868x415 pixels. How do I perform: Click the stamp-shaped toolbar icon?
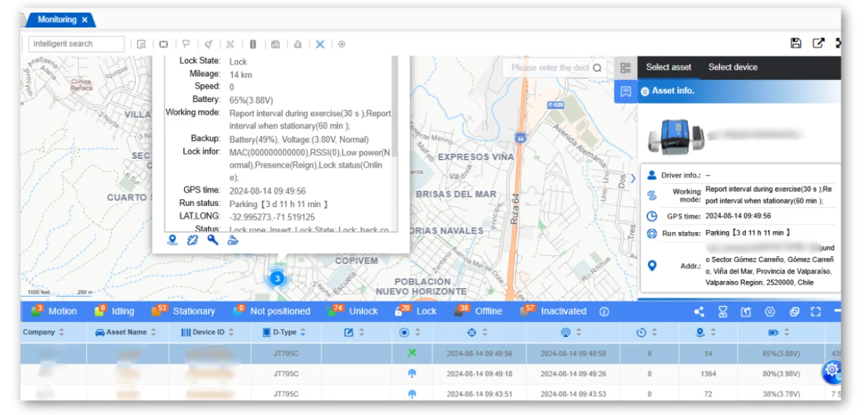click(x=298, y=44)
